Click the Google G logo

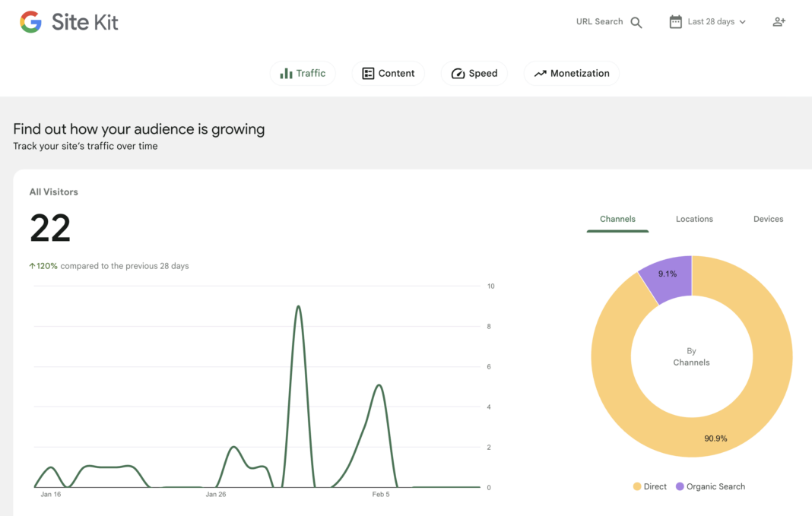30,22
